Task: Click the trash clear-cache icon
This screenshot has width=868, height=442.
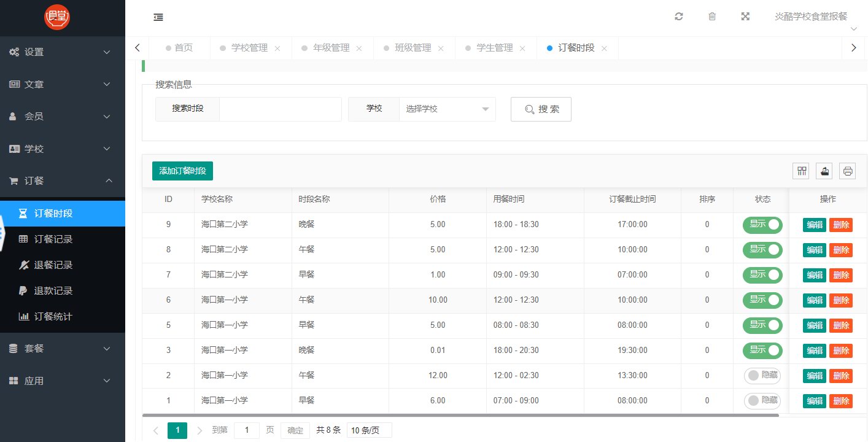Action: pos(712,17)
